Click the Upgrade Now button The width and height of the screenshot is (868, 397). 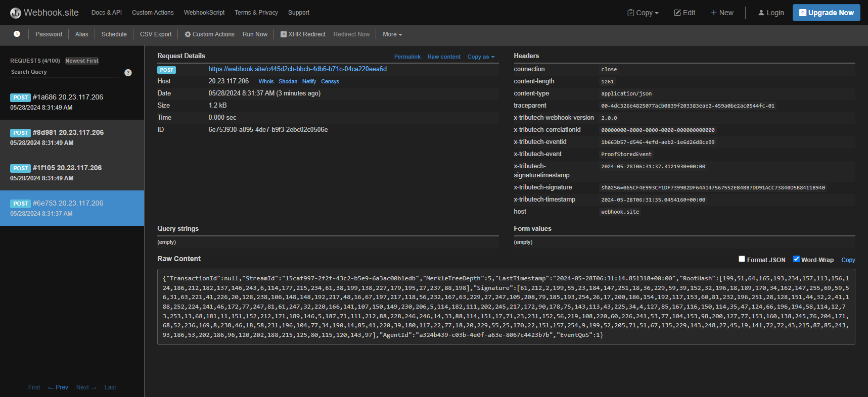pos(826,13)
